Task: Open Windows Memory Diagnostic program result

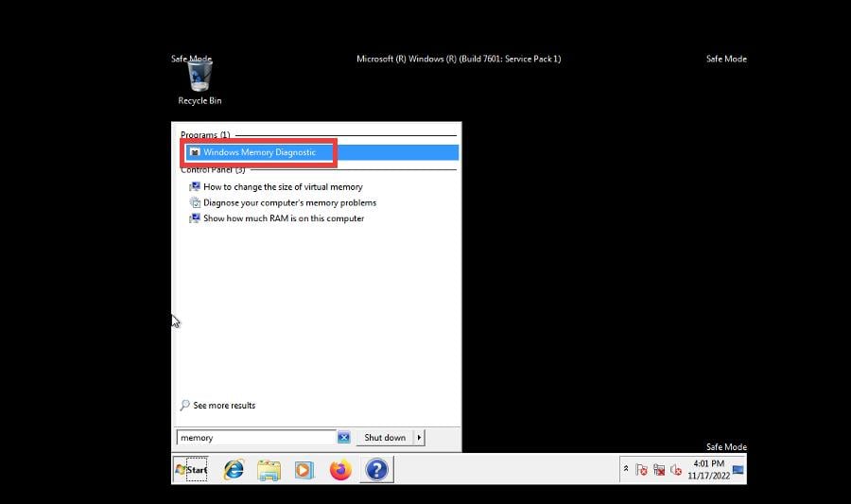Action: click(x=321, y=152)
